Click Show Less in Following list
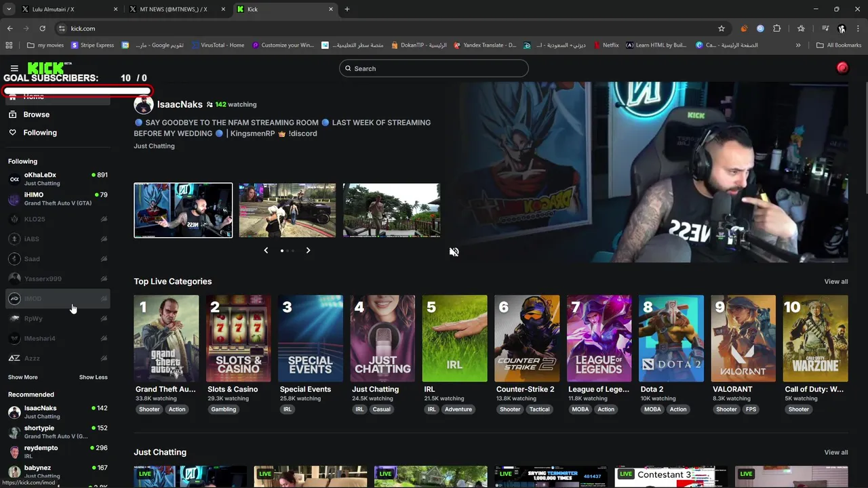Screen dimensions: 868x488 click(94, 377)
